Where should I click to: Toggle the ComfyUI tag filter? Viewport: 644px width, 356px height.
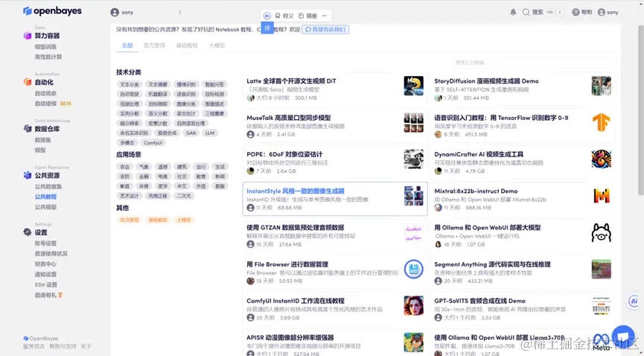153,143
